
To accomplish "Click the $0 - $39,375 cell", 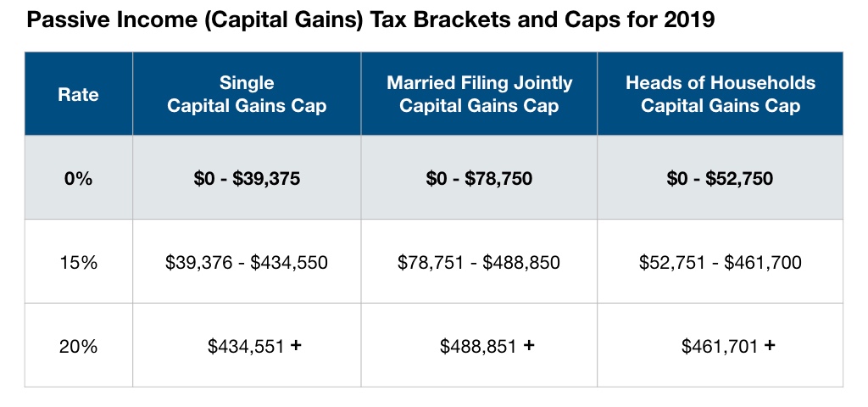I will [x=247, y=179].
